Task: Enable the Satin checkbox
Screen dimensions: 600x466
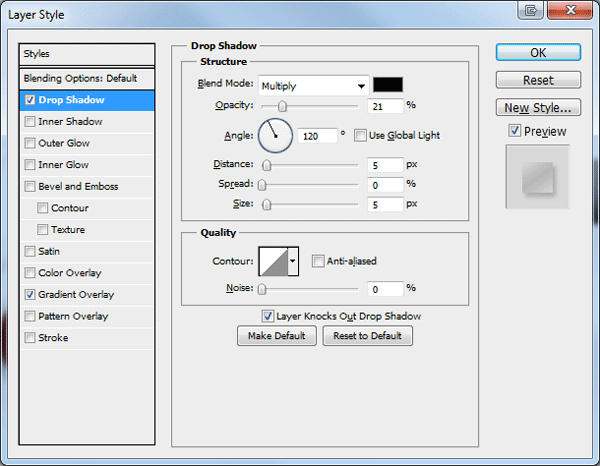Action: (x=30, y=251)
